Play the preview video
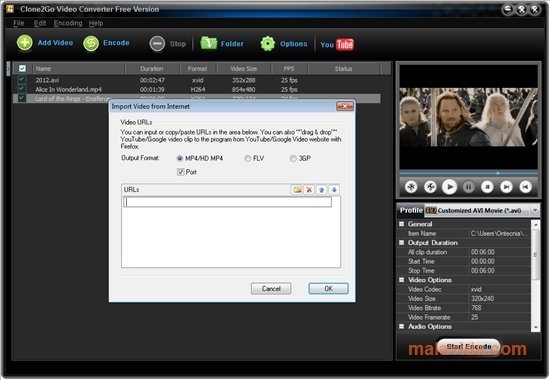Screen dimensions: 550x380 tap(449, 187)
